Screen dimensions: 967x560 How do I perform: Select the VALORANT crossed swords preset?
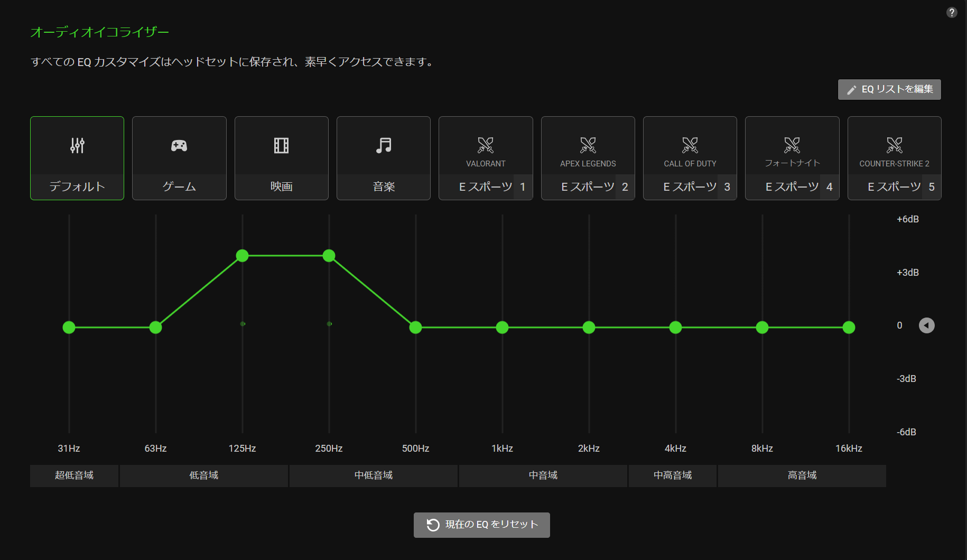tap(485, 146)
